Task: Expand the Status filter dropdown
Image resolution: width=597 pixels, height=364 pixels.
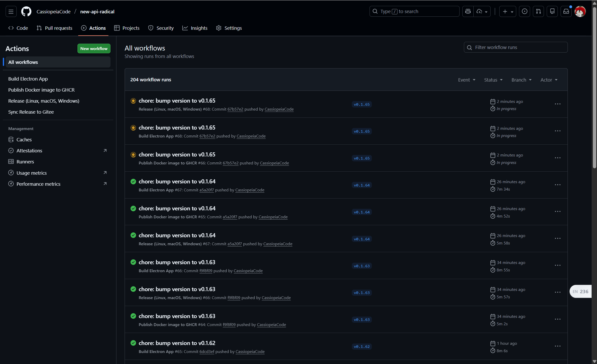Action: tap(493, 80)
